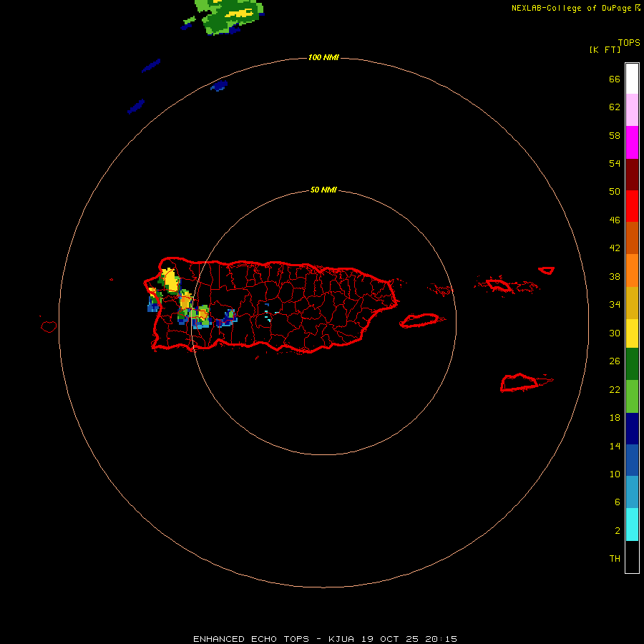644x644 pixels.
Task: Click the '50 NMI' range ring label
Action: [323, 190]
